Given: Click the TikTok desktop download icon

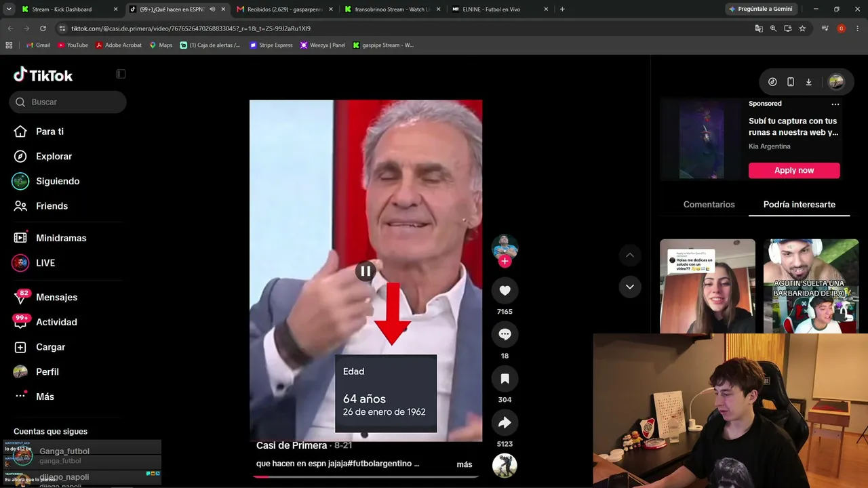Looking at the screenshot, I should click(809, 82).
